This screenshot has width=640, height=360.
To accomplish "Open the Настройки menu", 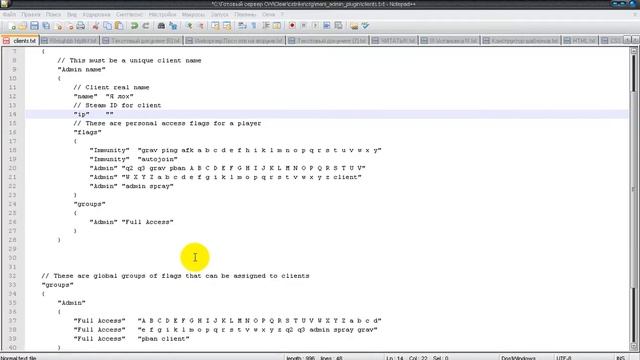I will [x=162, y=14].
